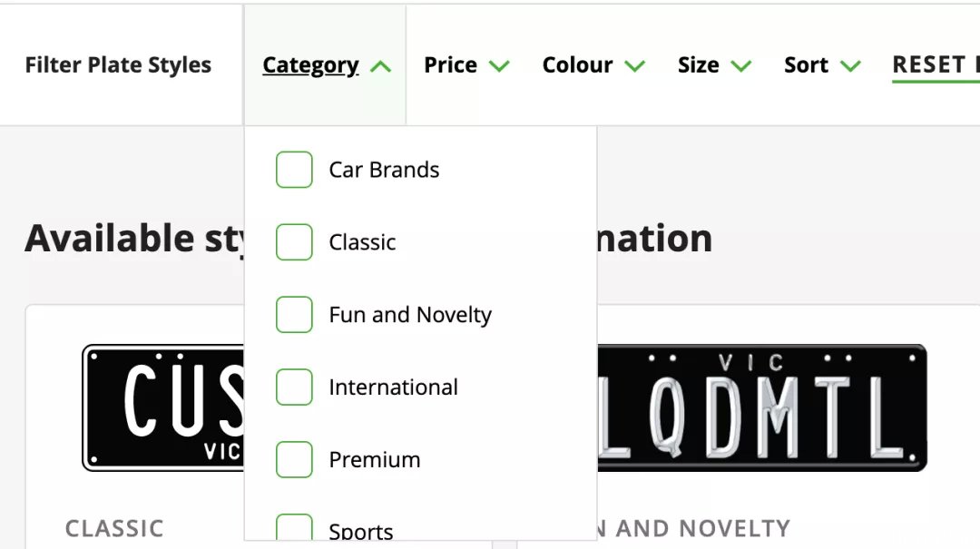Click the RESET link
The width and height of the screenshot is (980, 549).
(x=936, y=65)
